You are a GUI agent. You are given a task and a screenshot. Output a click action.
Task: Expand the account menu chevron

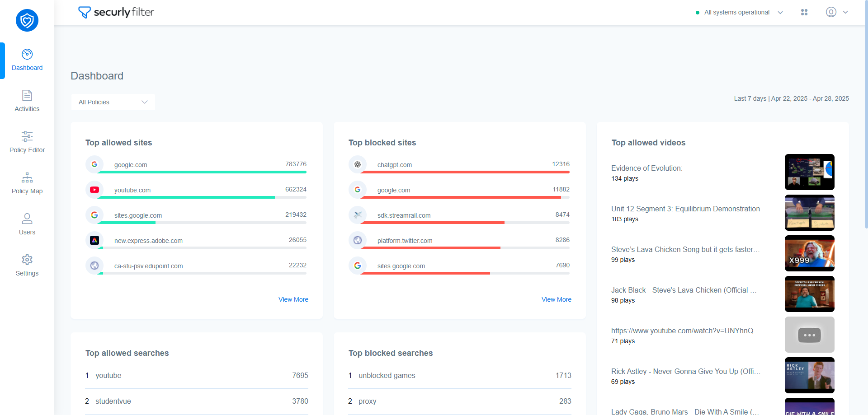(x=845, y=13)
